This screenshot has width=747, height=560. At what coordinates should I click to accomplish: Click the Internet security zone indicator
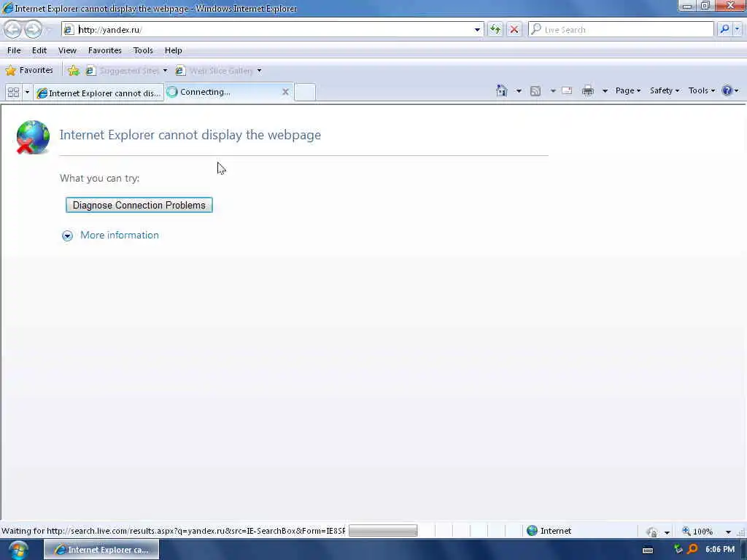coord(549,531)
